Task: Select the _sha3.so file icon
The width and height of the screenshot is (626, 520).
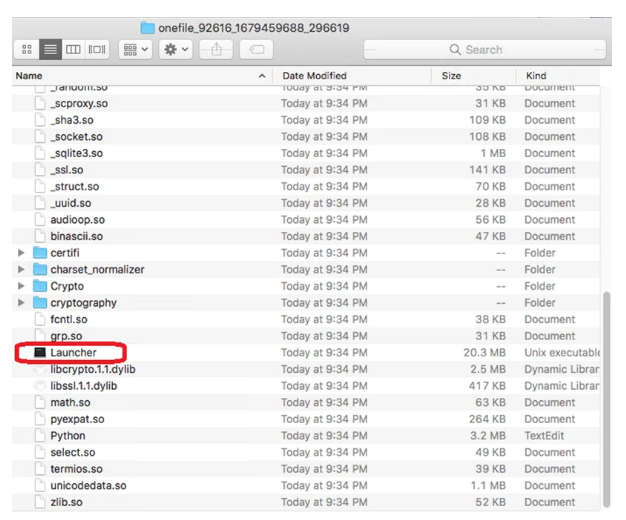Action: click(40, 120)
